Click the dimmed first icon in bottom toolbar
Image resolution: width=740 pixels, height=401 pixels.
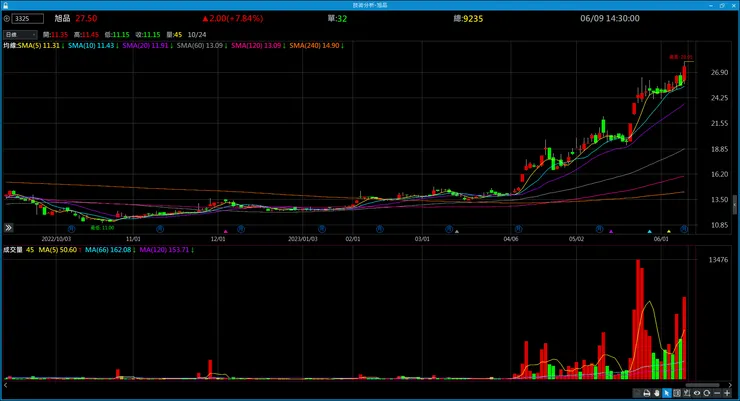637,393
